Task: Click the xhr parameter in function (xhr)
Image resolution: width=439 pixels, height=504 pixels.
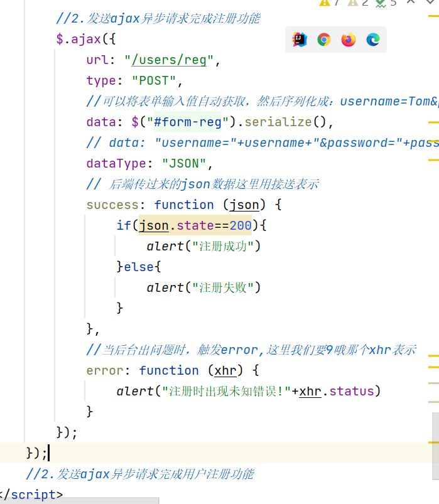Action: 225,370
